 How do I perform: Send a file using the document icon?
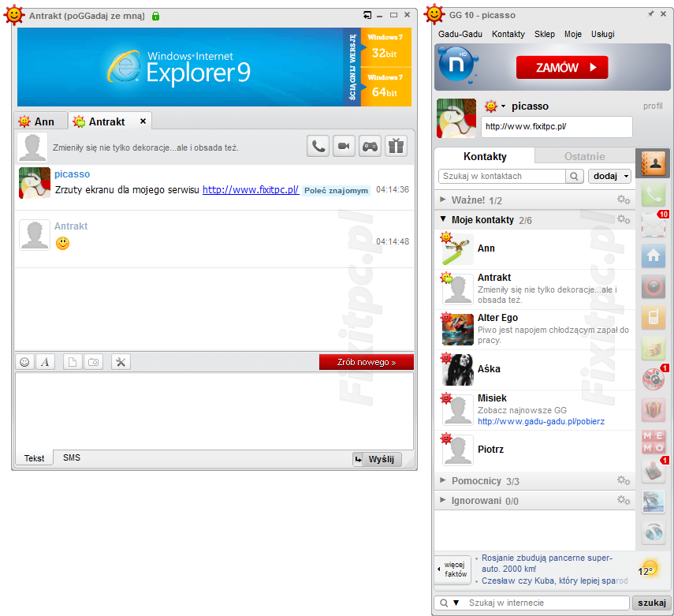(x=73, y=362)
